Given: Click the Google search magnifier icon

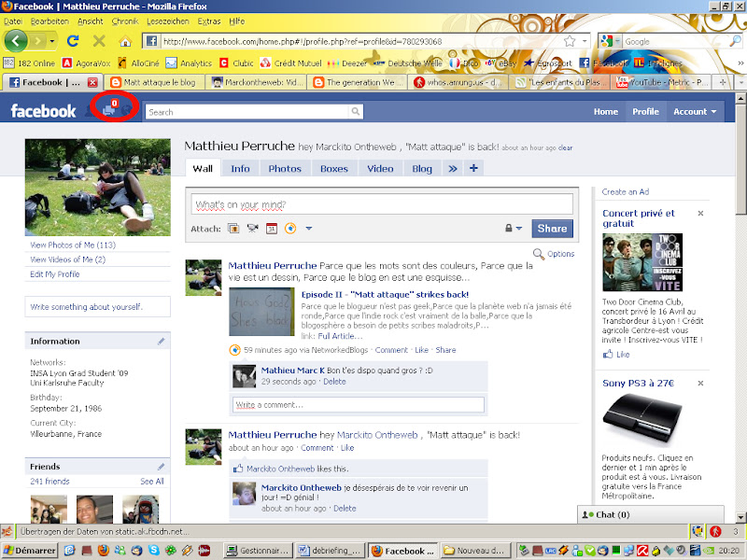Looking at the screenshot, I should click(x=735, y=41).
